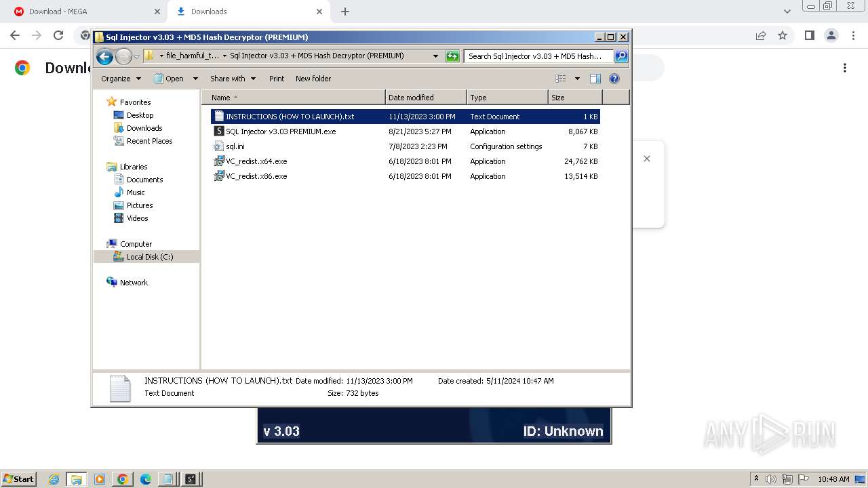Go back with the Explorer back arrow
The width and height of the screenshot is (868, 488).
pos(104,56)
